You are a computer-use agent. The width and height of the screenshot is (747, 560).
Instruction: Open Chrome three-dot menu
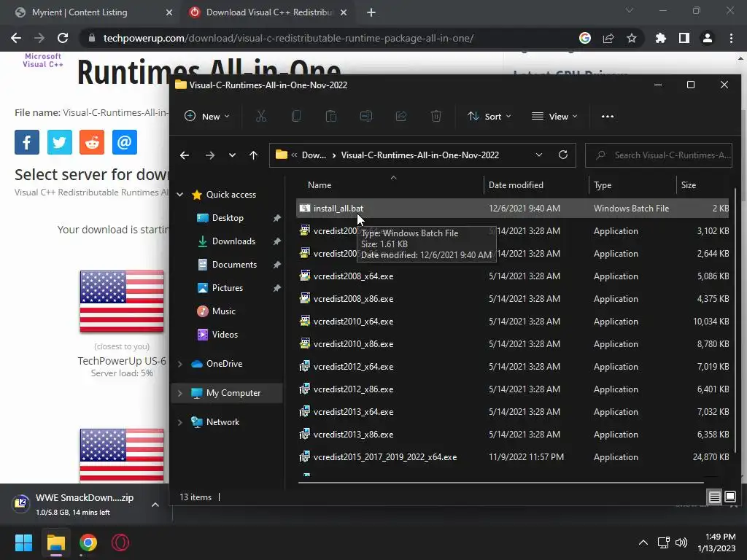(731, 38)
